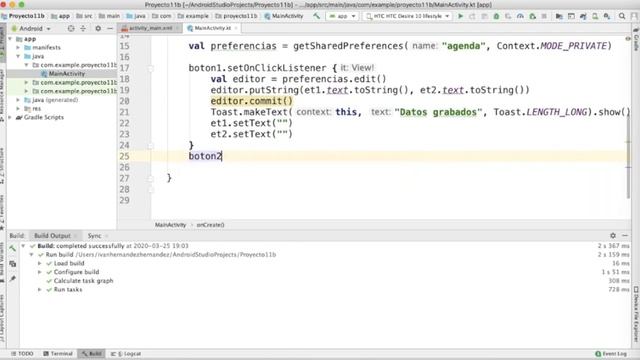Screen dimensions: 640x360
Task: Open Project panel settings gear
Action: coord(98,29)
